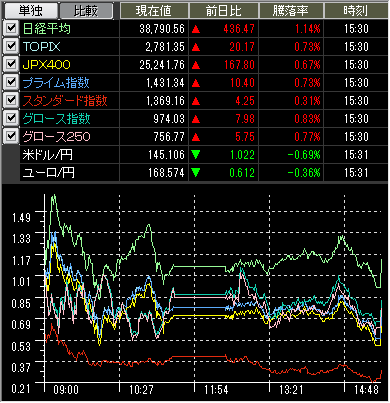The height and width of the screenshot is (403, 390).
Task: Disable the プライム指数 checkbox
Action: tap(11, 82)
